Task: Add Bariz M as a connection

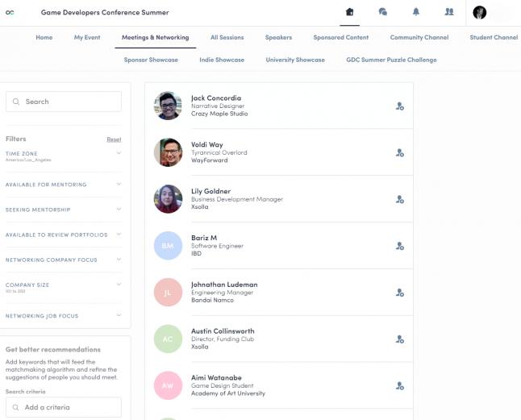Action: tap(399, 247)
